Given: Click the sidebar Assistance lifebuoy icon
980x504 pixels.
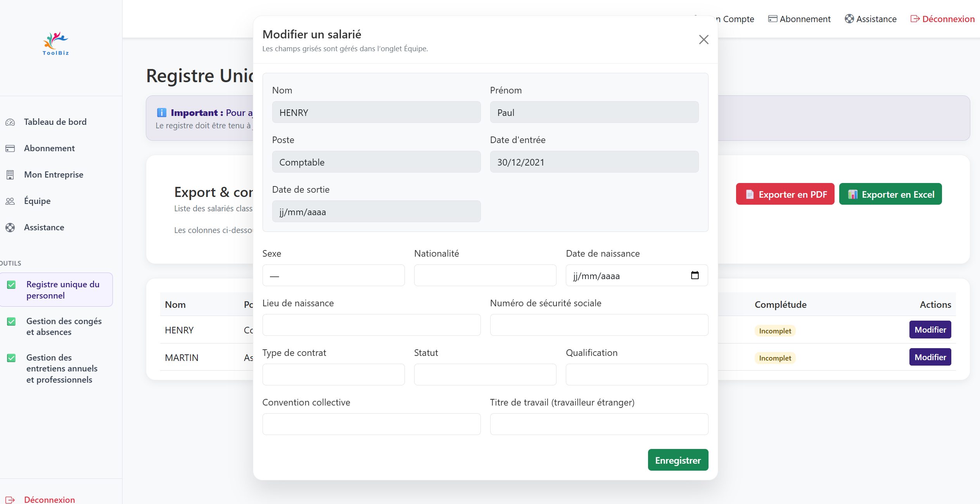Looking at the screenshot, I should click(10, 228).
